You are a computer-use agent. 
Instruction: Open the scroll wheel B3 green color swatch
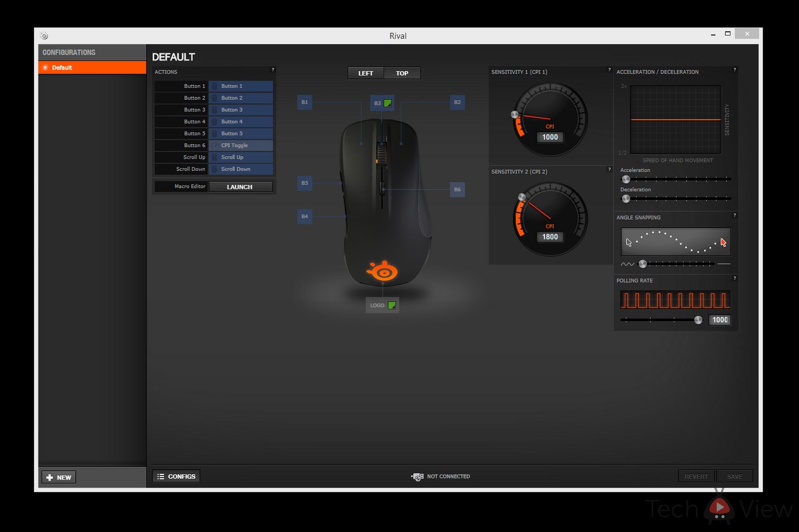pyautogui.click(x=388, y=103)
